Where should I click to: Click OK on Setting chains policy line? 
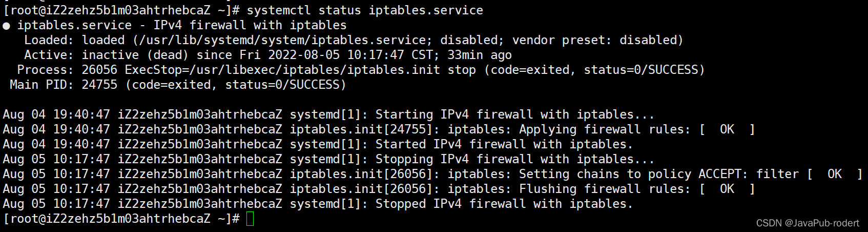pyautogui.click(x=834, y=174)
